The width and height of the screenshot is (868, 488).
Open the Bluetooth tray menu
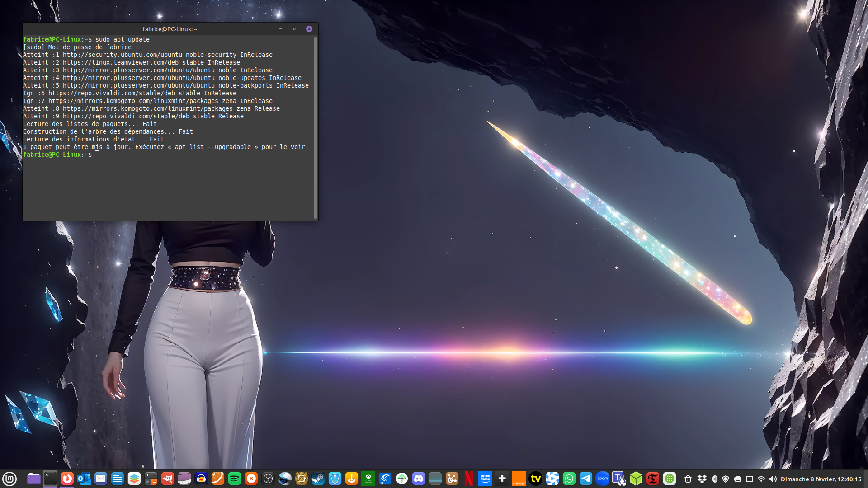[715, 479]
